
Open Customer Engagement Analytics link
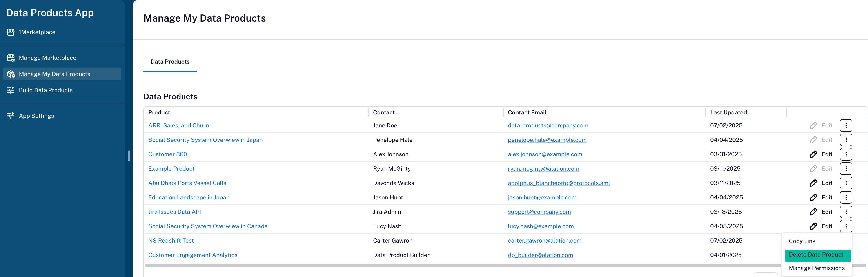tap(193, 255)
